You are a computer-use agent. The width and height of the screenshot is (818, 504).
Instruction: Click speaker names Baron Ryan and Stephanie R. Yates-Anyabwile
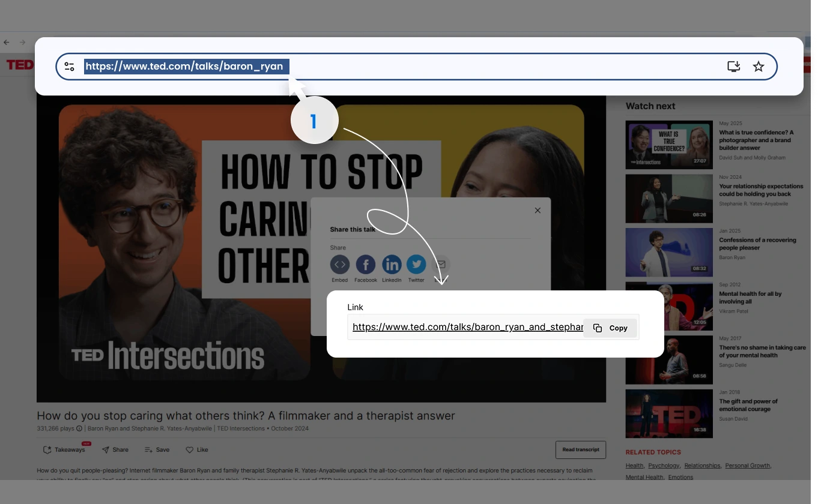pyautogui.click(x=150, y=428)
